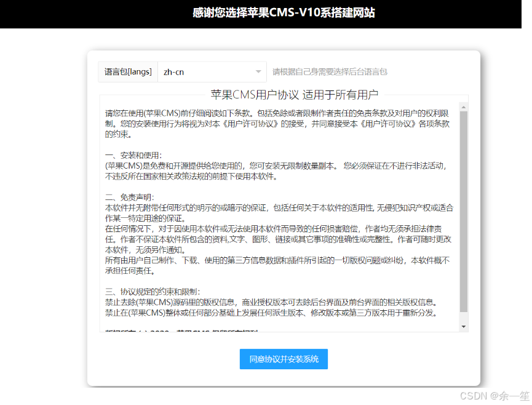Viewport: 532px width, 405px height.
Task: Click the agreement text scrollbar thumb
Action: tap(464, 212)
